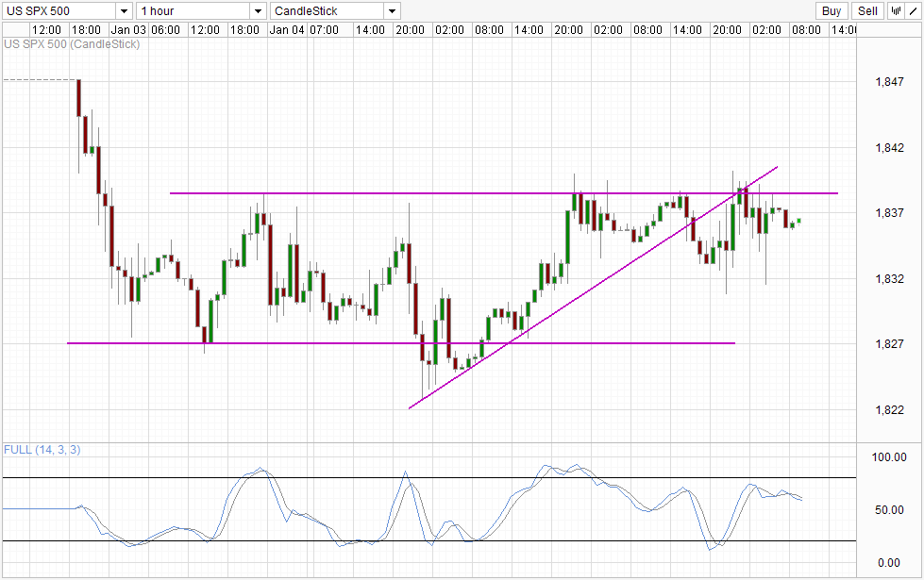The height and width of the screenshot is (580, 924).
Task: Click the 100.00 stochastic scale label
Action: coord(889,457)
